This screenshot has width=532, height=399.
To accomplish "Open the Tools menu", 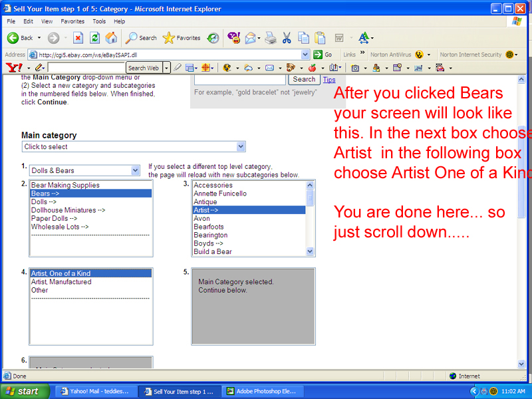I will [99, 21].
